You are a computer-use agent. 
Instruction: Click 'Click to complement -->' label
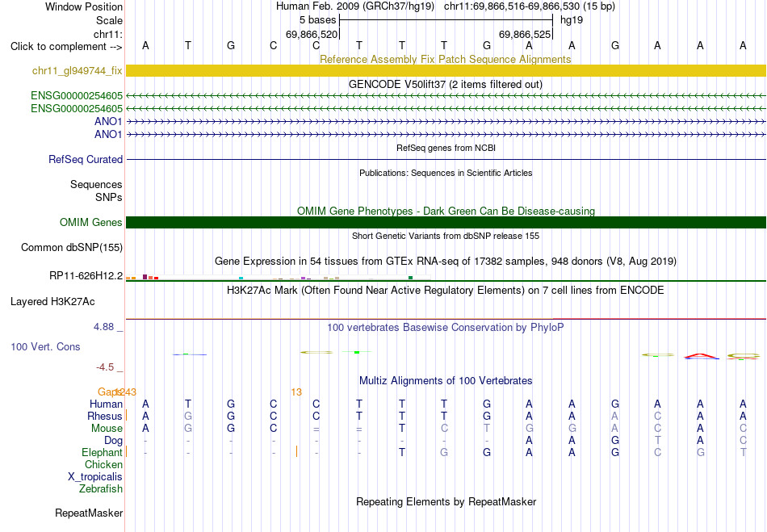(x=66, y=47)
